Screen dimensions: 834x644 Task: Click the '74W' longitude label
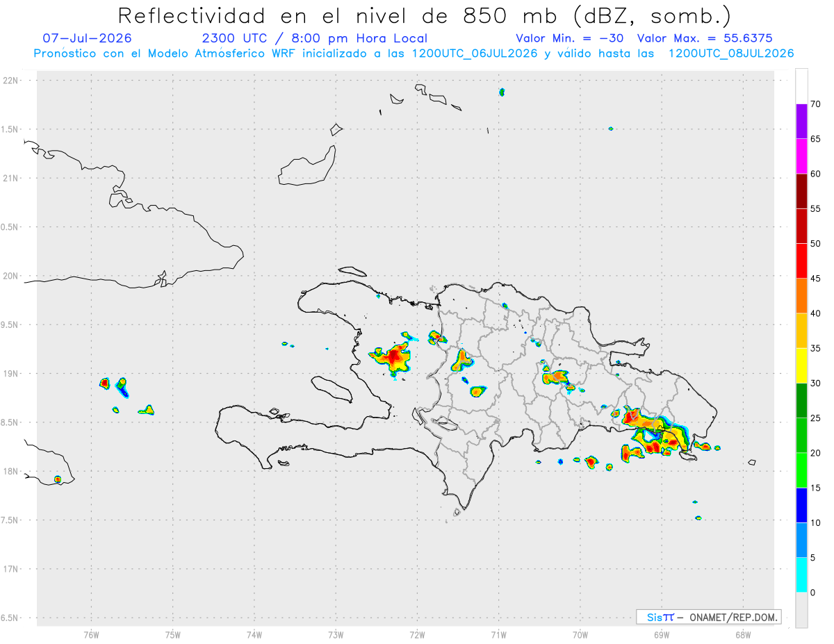254,634
